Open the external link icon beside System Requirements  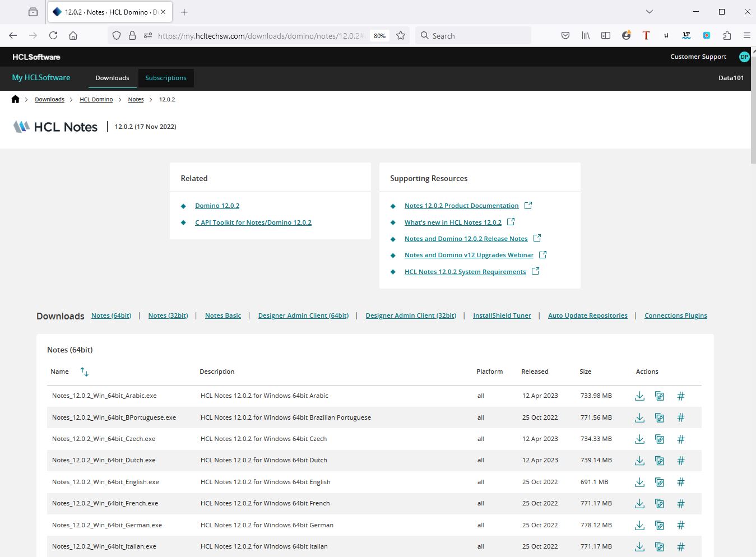point(535,271)
